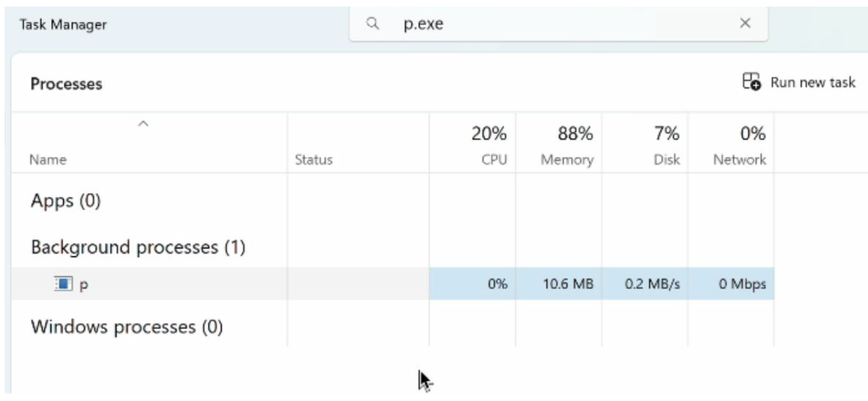Click the magnifier icon in search box
Image resolution: width=868 pixels, height=401 pixels.
(373, 24)
